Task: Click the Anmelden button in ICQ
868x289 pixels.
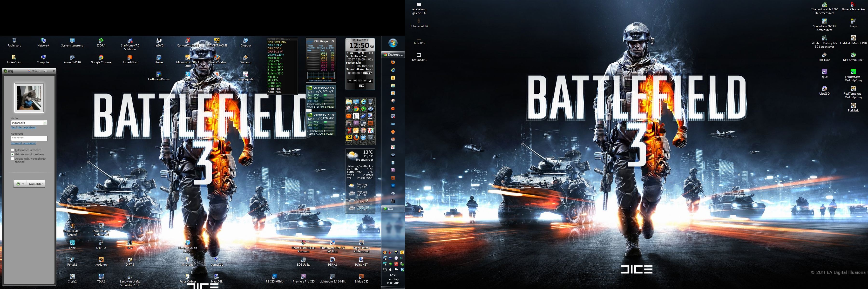Action: [x=36, y=184]
